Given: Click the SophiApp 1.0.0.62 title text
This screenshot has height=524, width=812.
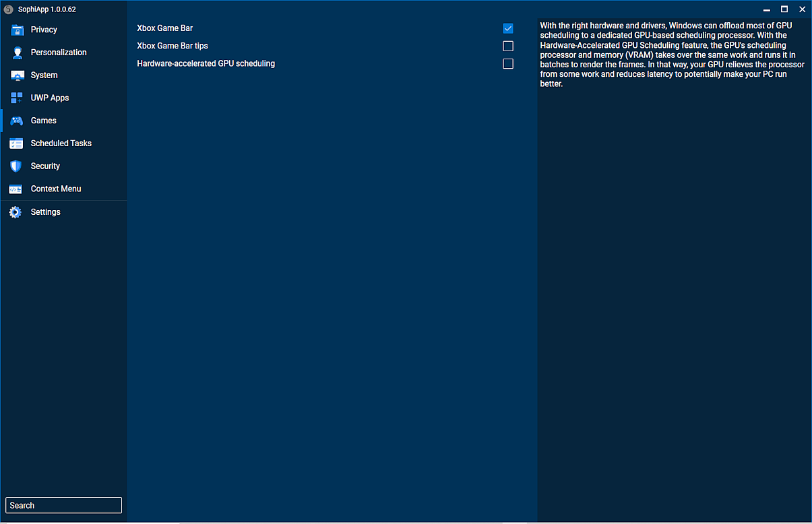Looking at the screenshot, I should coord(47,9).
